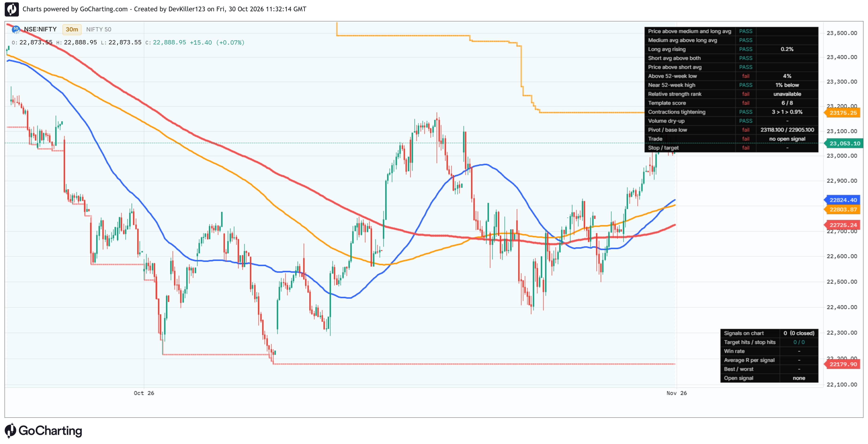
Task: Click the 22,100.00 price axis label
Action: click(x=841, y=384)
